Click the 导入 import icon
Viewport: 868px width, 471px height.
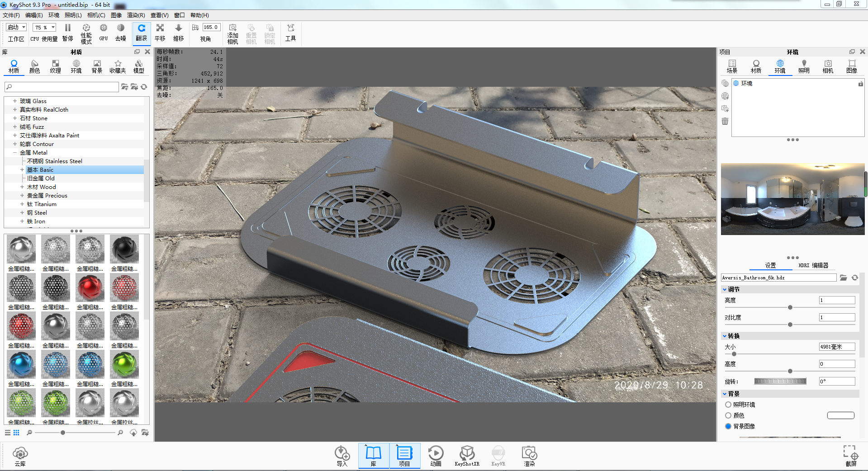[x=342, y=456]
